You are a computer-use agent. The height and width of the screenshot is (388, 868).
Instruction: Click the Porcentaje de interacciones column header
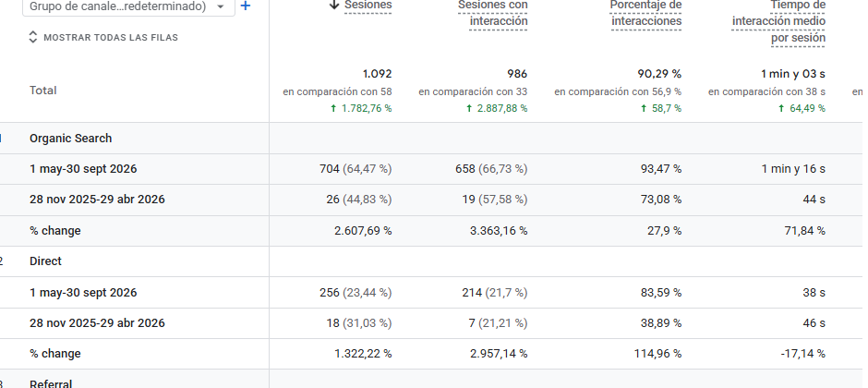645,13
